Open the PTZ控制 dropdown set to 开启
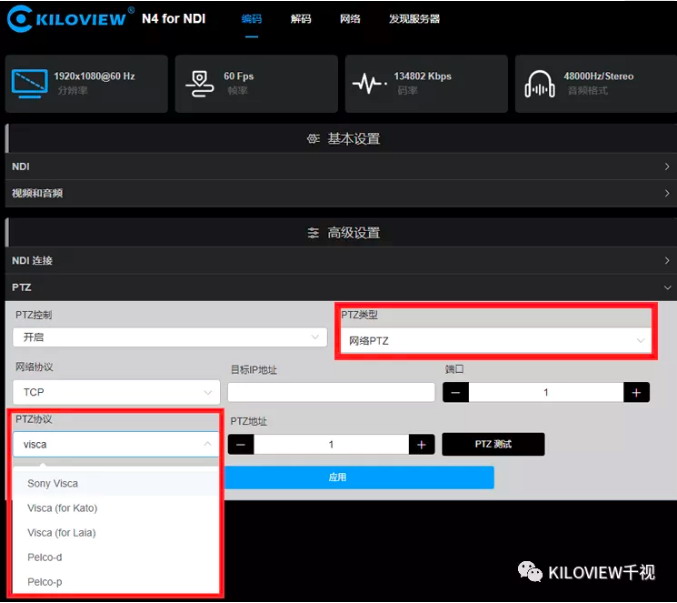Viewport: 677px width, 603px height. (169, 338)
